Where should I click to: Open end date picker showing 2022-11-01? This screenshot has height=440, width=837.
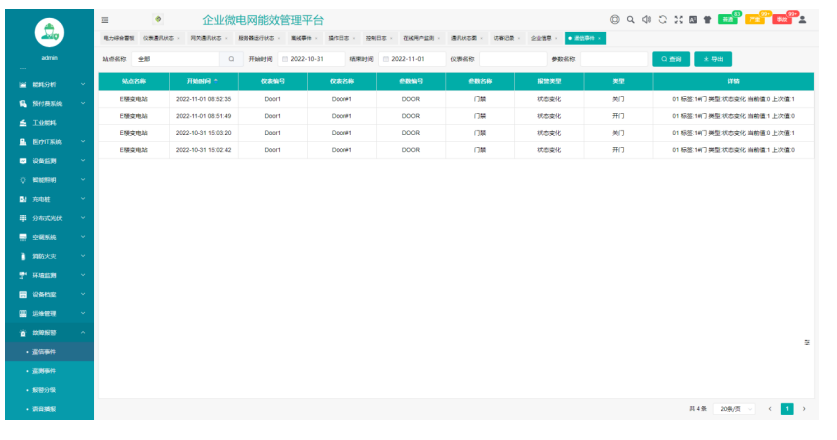click(x=412, y=59)
